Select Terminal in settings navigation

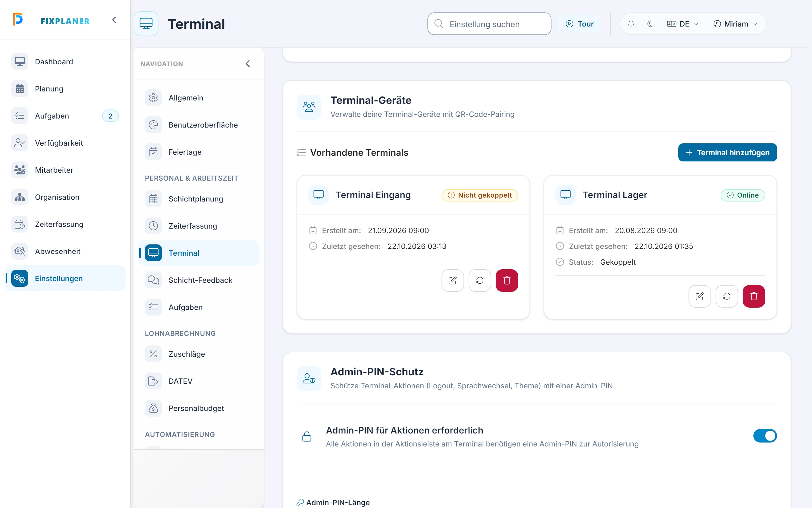[x=199, y=253]
